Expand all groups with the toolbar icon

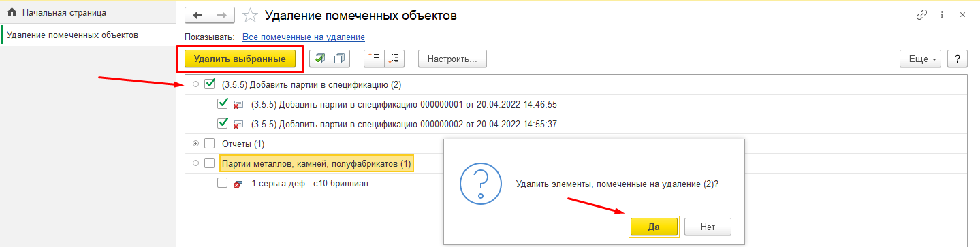(x=394, y=59)
